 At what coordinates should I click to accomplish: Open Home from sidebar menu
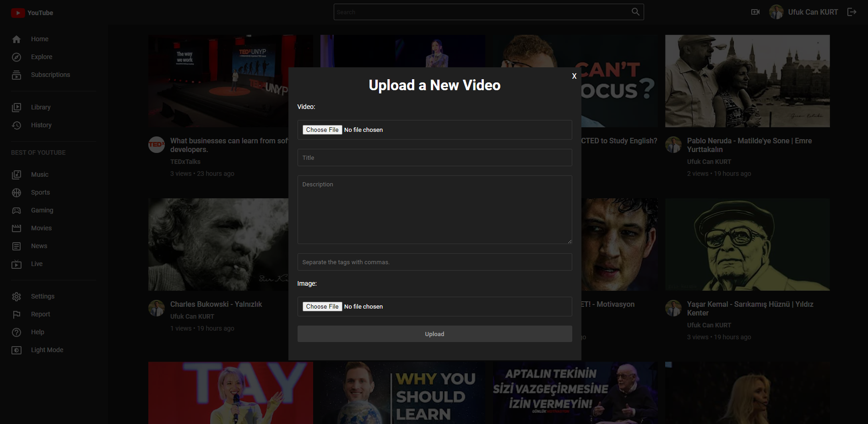click(x=40, y=39)
